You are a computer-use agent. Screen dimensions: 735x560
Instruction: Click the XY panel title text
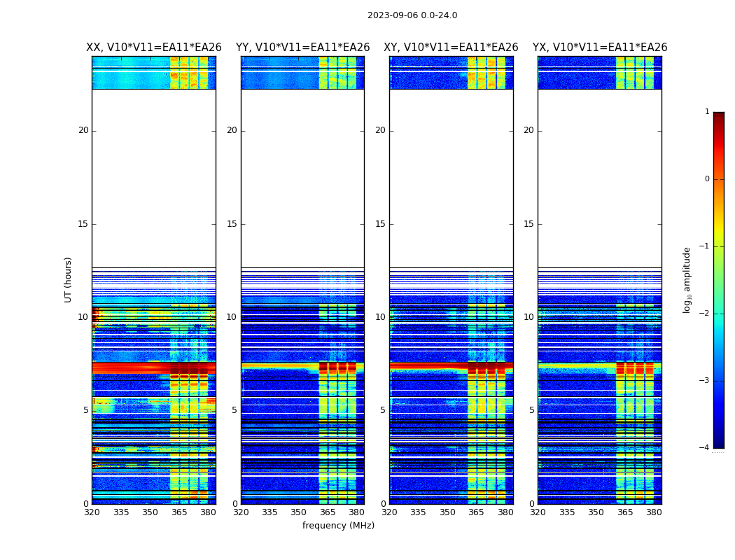(x=451, y=48)
